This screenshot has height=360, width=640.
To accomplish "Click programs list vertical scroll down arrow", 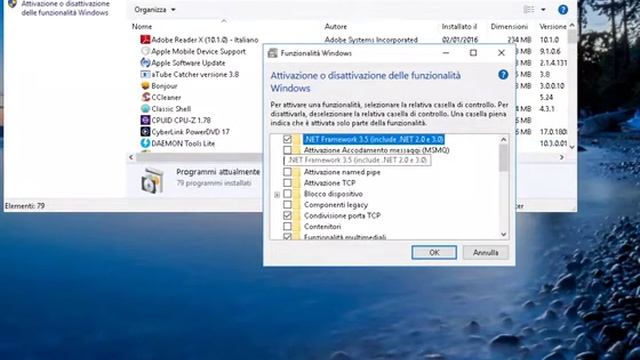I will tap(572, 147).
